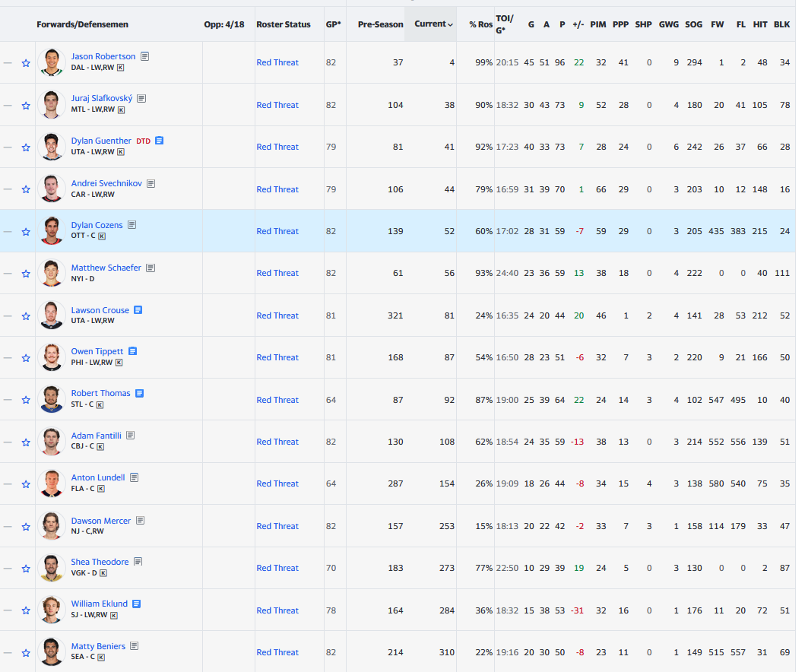Open Robert Thomas's blue player notes icon
Screen dimensions: 805x672
140,393
